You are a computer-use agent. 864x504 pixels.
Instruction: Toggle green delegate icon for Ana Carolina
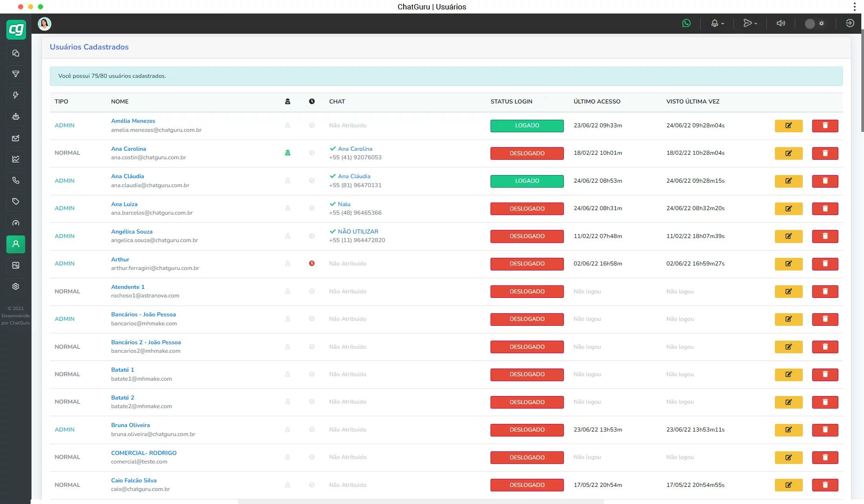[x=288, y=153]
